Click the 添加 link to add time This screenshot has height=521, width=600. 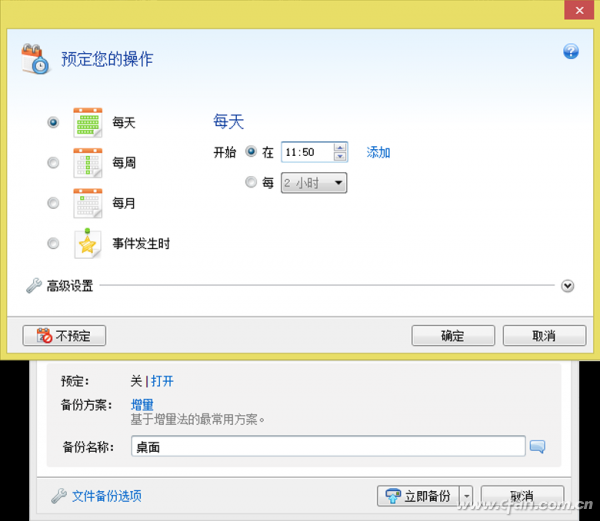pos(378,152)
